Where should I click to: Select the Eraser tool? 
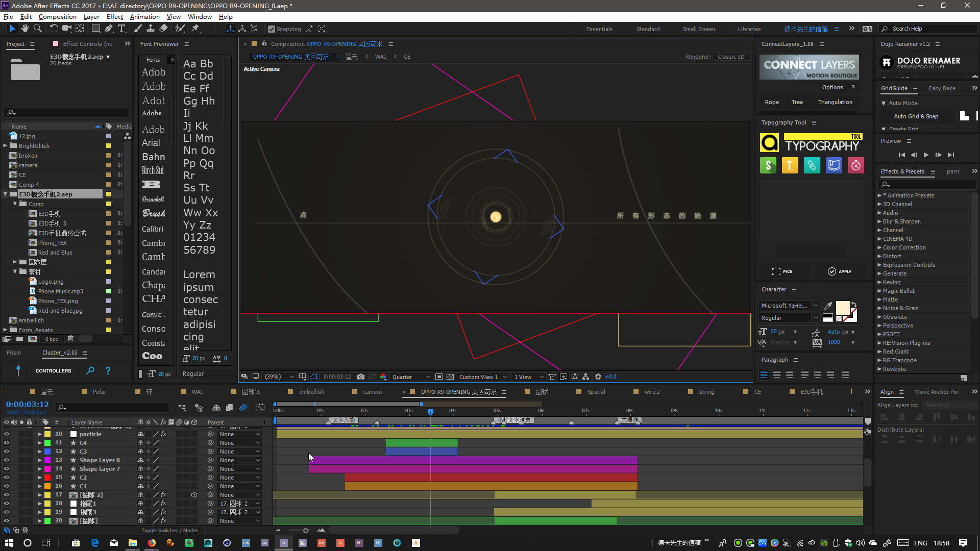pos(163,29)
